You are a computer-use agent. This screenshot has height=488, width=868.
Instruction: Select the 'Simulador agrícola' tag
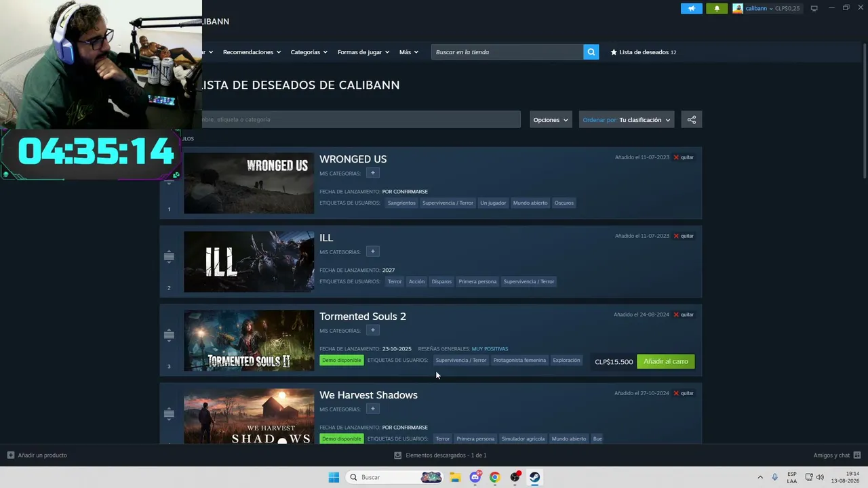click(x=523, y=439)
